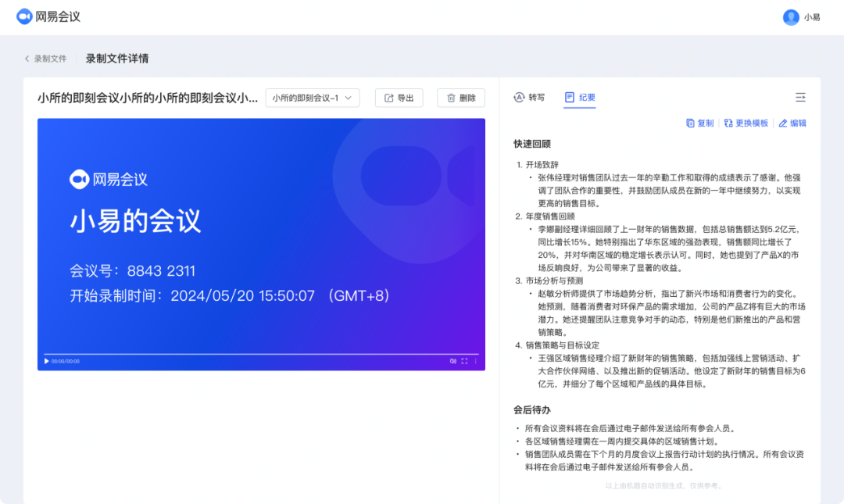Click the 会后待办 heading
The height and width of the screenshot is (504, 844).
point(532,409)
